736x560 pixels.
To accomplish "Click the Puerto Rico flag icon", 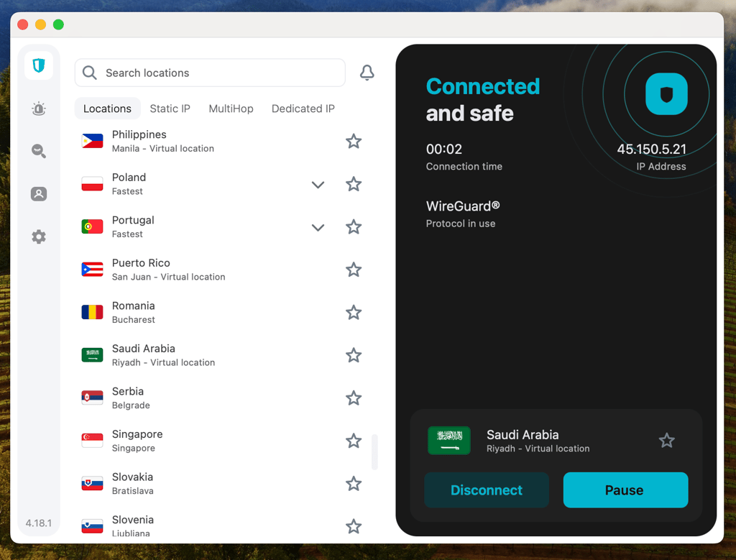I will pyautogui.click(x=93, y=270).
